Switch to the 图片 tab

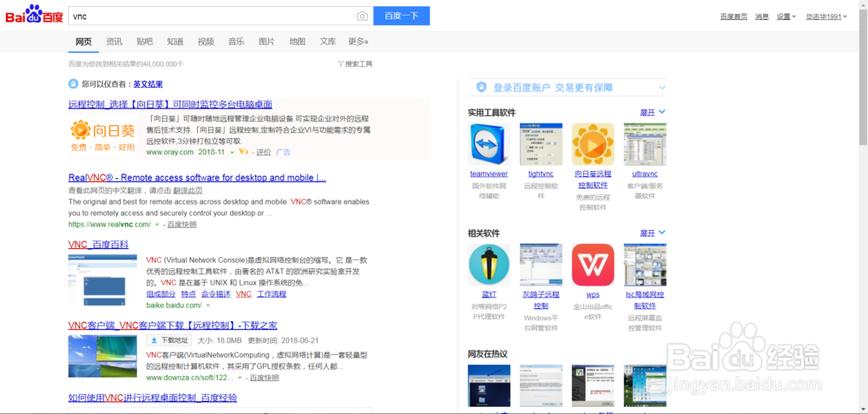pyautogui.click(x=266, y=42)
